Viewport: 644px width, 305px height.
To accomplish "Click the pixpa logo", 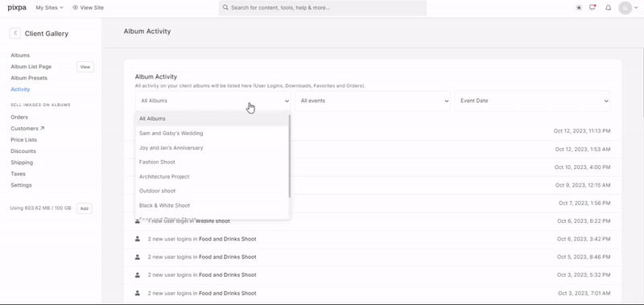I will [17, 7].
